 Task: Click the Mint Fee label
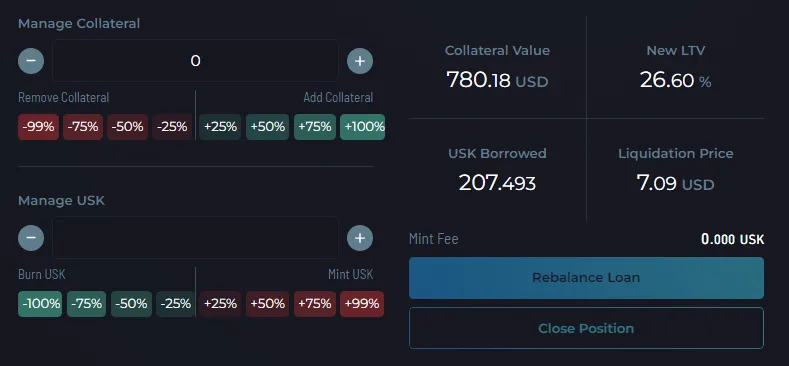[x=434, y=239]
